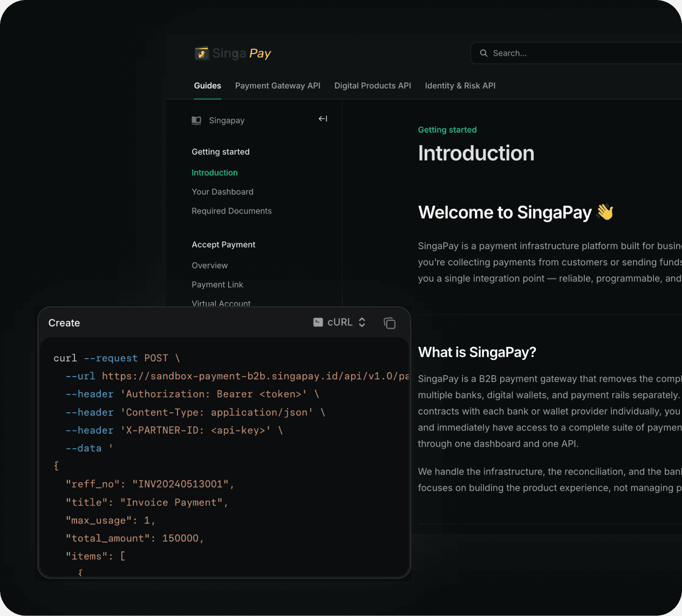Open the Introduction sidebar link
Viewport: 682px width, 616px height.
[215, 173]
